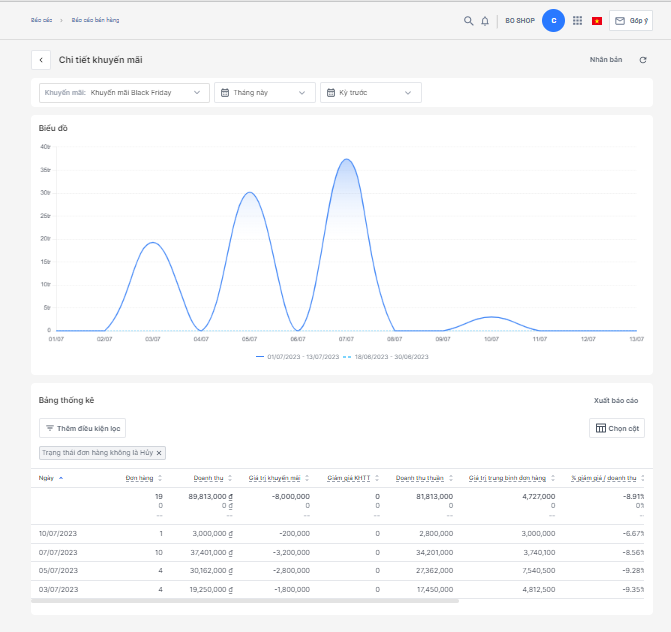Image resolution: width=671 pixels, height=632 pixels.
Task: Click the 'Báo cáo' breadcrumb
Action: (41, 20)
